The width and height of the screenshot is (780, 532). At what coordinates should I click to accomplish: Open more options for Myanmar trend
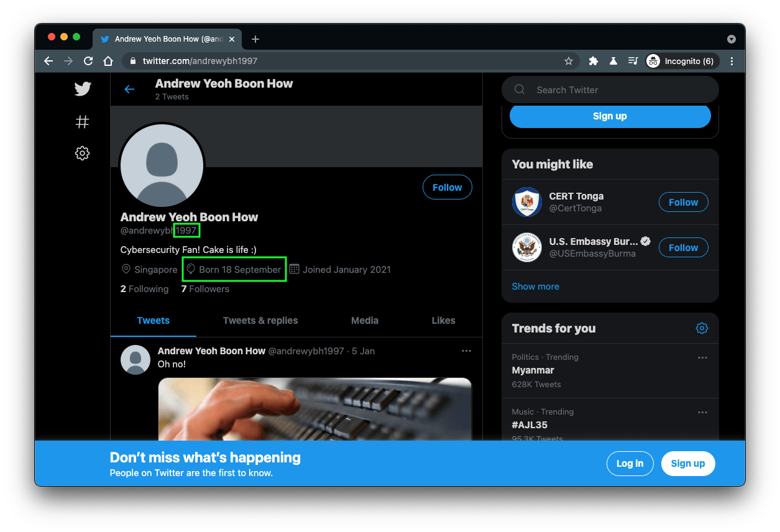coord(702,358)
